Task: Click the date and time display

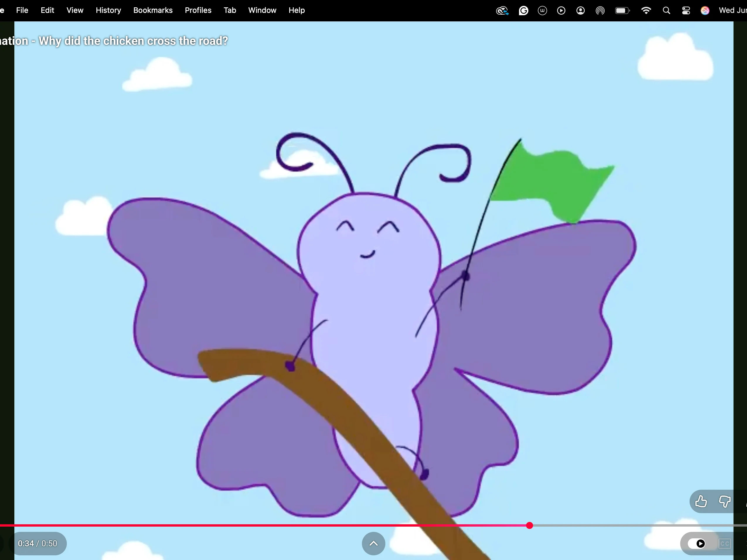Action: (x=733, y=11)
